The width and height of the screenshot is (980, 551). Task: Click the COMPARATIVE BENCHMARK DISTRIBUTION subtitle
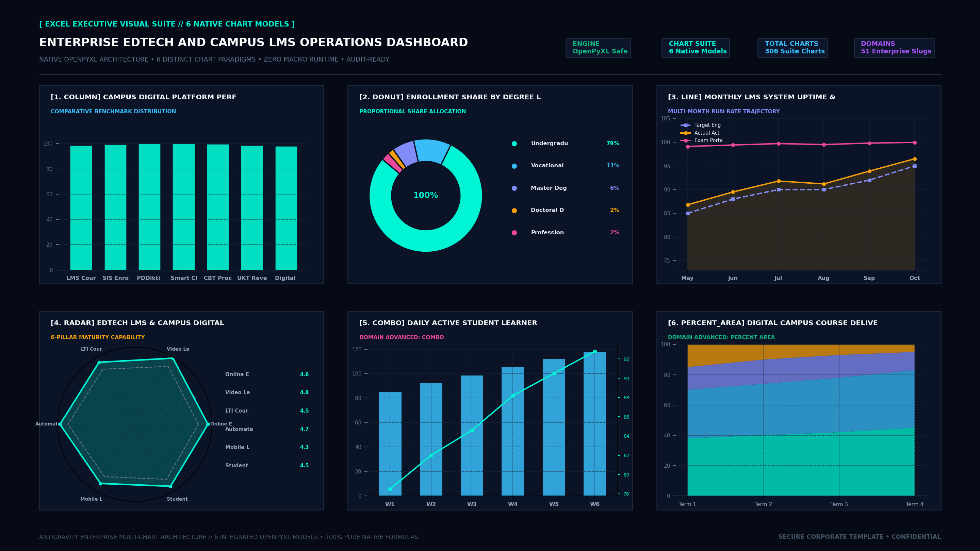(x=113, y=112)
